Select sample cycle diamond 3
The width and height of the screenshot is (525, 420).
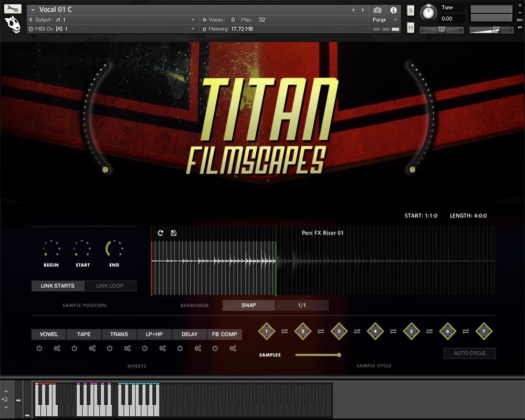pos(339,331)
